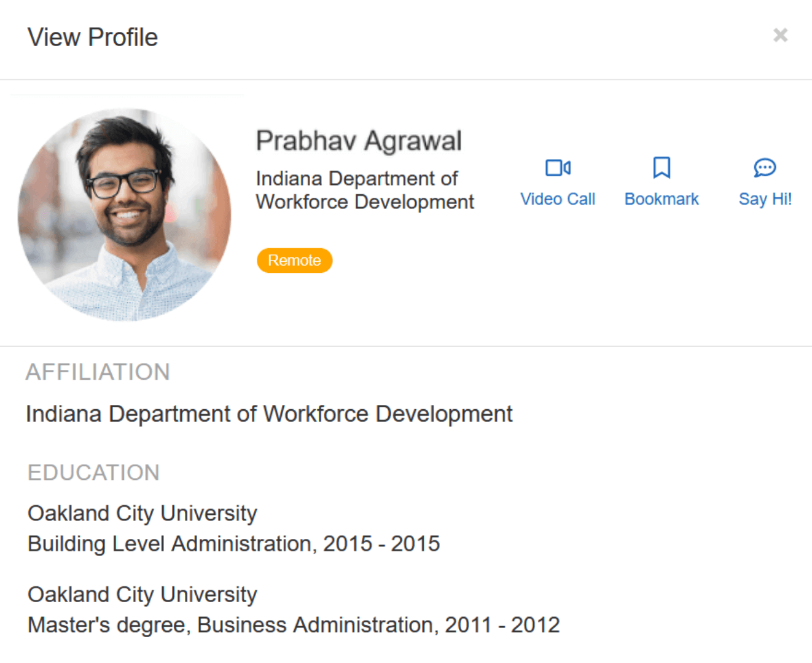Select the speech bubble messaging icon
This screenshot has height=663, width=812.
coord(765,167)
